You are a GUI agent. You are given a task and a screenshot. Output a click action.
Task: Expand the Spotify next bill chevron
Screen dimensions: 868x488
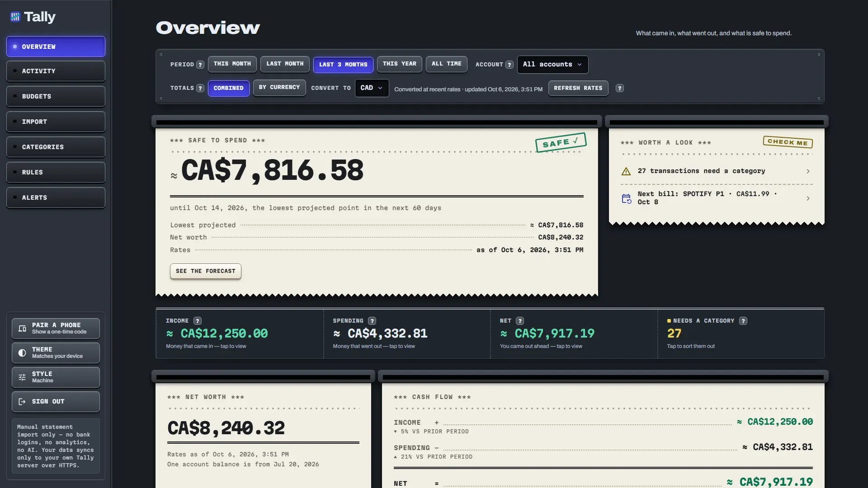click(808, 198)
